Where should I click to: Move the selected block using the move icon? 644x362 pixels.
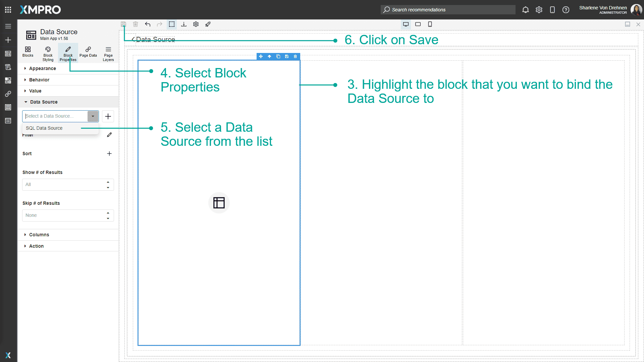coord(261,56)
